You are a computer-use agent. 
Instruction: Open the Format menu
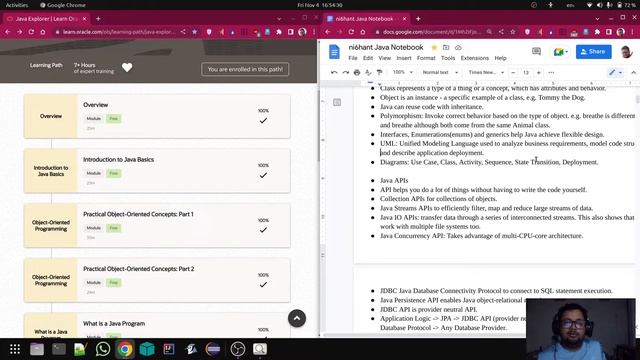point(426,58)
